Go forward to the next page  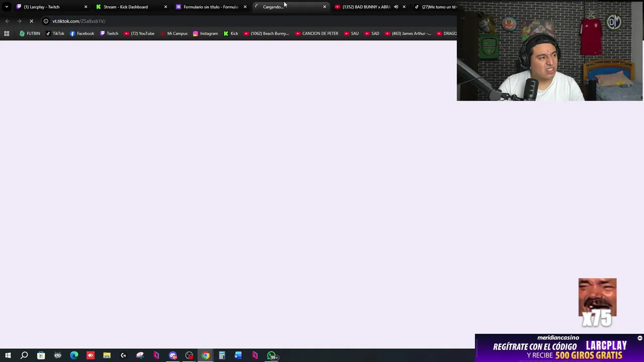click(x=19, y=21)
